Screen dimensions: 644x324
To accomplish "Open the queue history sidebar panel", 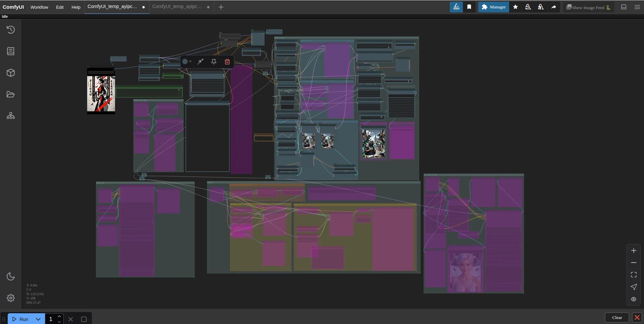I will coord(11,30).
